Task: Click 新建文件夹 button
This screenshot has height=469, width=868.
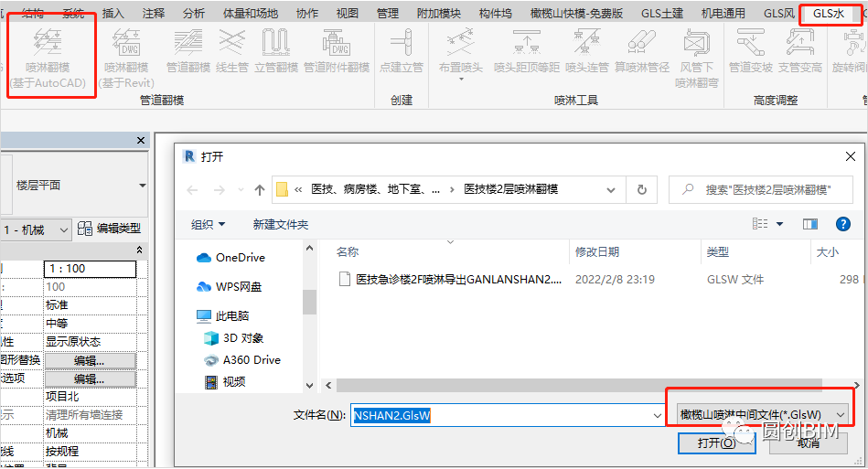Action: coord(281,224)
